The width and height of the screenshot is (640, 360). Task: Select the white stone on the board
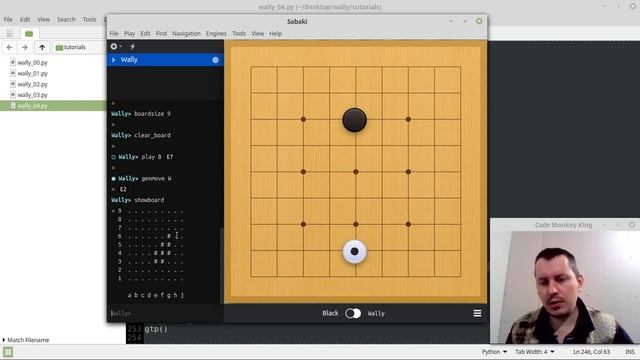click(354, 251)
